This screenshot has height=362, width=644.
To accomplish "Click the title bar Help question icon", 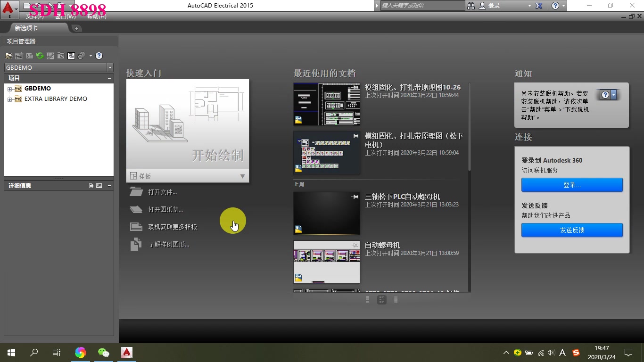I will [x=555, y=6].
